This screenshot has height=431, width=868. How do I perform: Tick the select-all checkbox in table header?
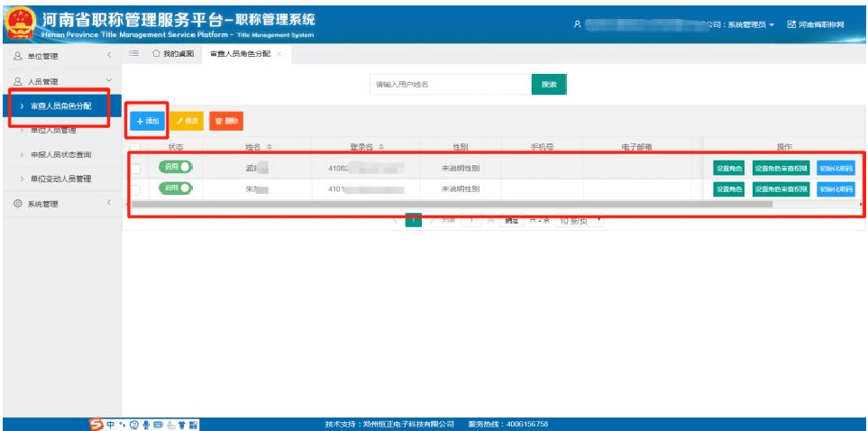point(135,147)
